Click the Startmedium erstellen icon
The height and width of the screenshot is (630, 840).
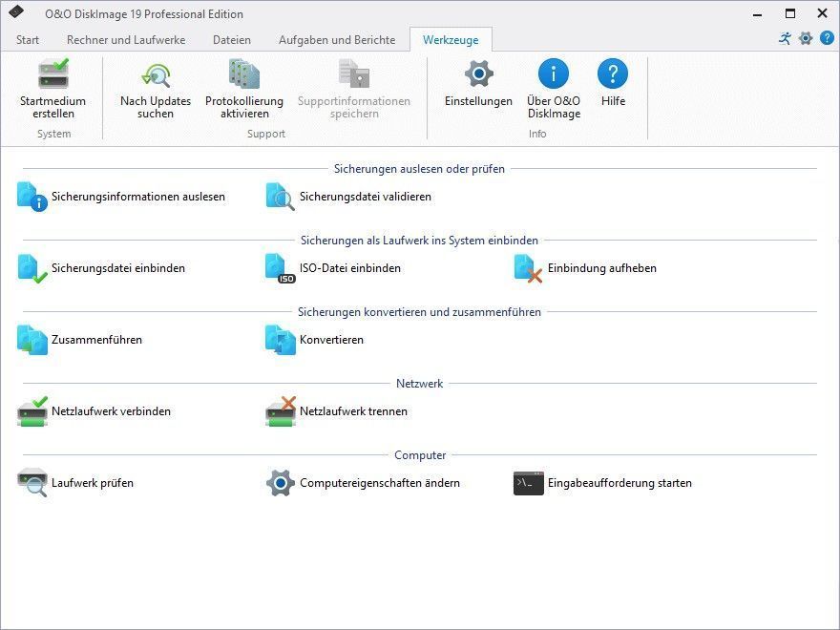(53, 73)
